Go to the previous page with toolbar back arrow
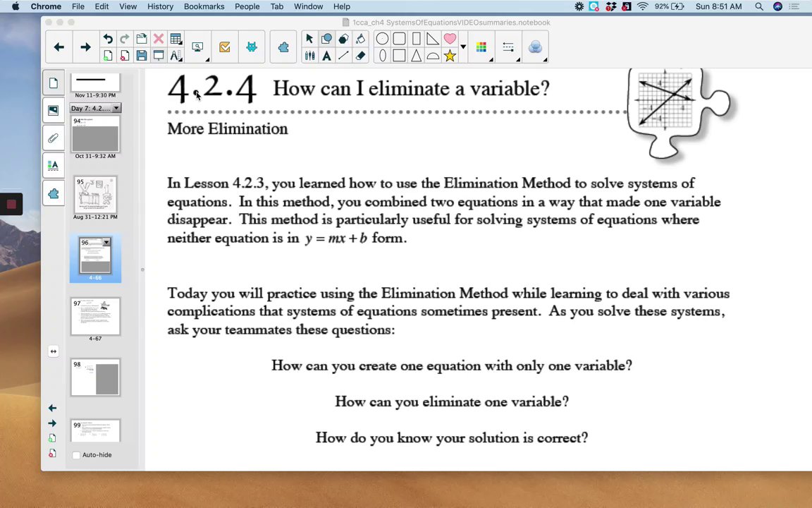Image resolution: width=812 pixels, height=508 pixels. (x=59, y=47)
